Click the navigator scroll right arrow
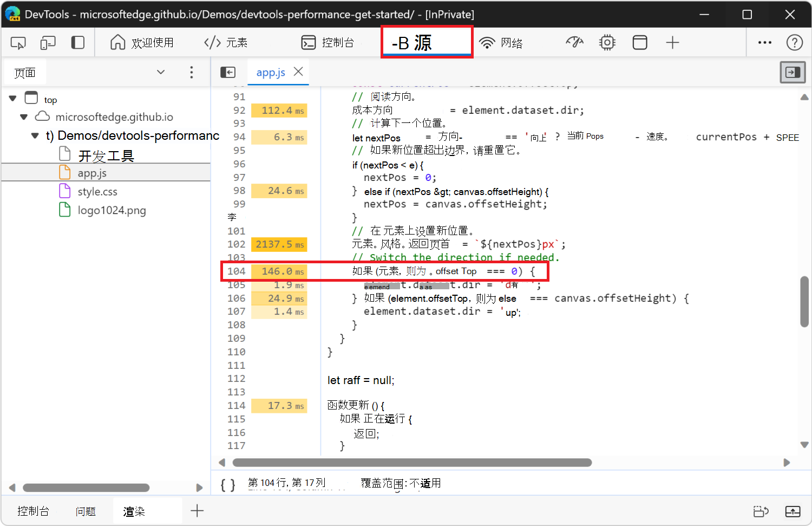Viewport: 812px width, 526px height. coord(200,488)
